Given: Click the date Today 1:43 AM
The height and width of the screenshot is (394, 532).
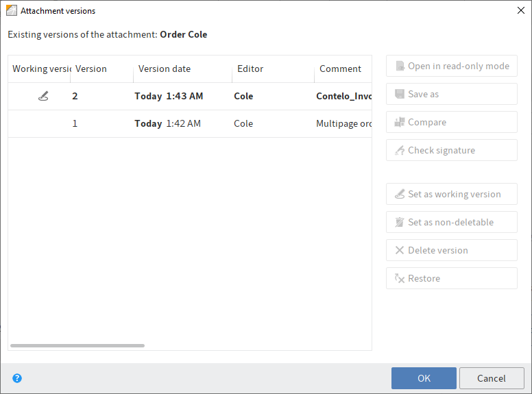Looking at the screenshot, I should click(x=169, y=97).
